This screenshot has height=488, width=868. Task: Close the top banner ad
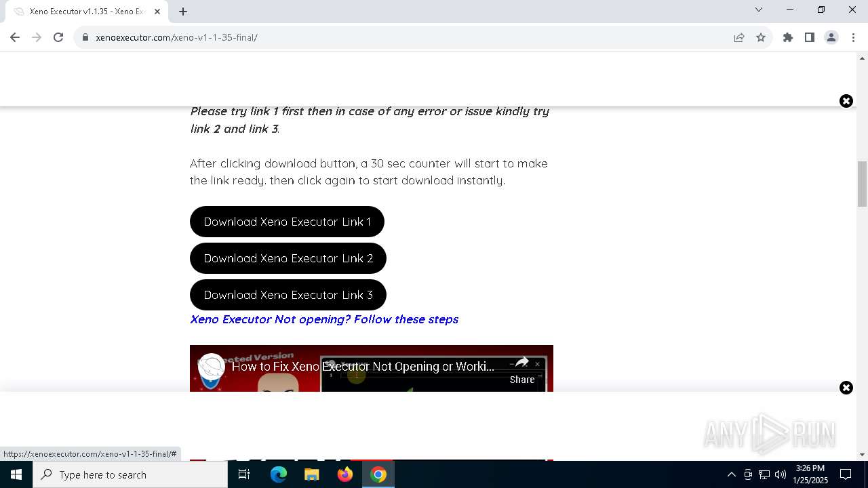(846, 101)
